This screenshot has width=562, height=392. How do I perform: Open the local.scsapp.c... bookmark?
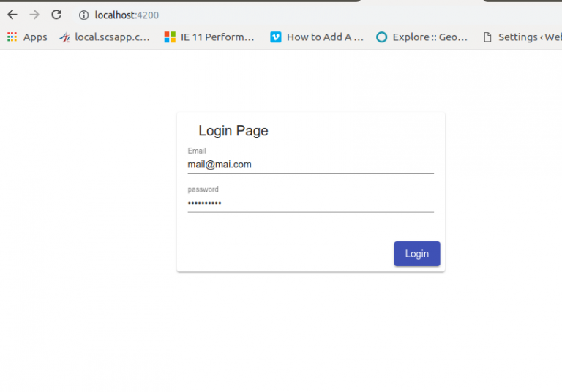(112, 37)
